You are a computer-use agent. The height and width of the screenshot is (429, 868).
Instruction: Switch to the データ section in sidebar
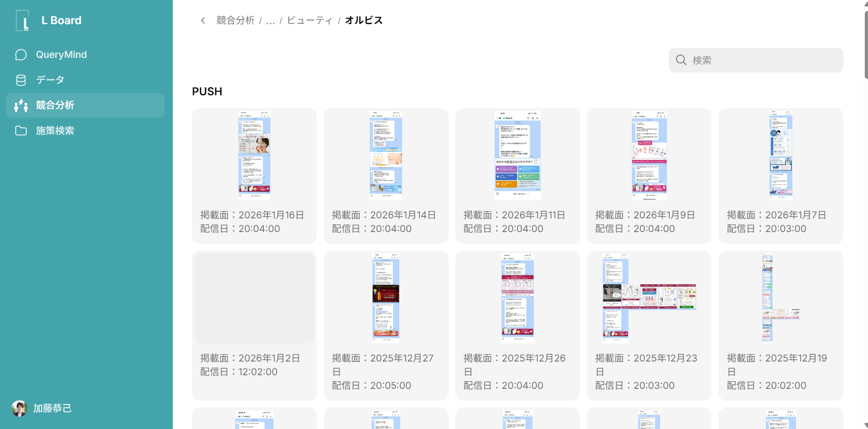pos(51,80)
